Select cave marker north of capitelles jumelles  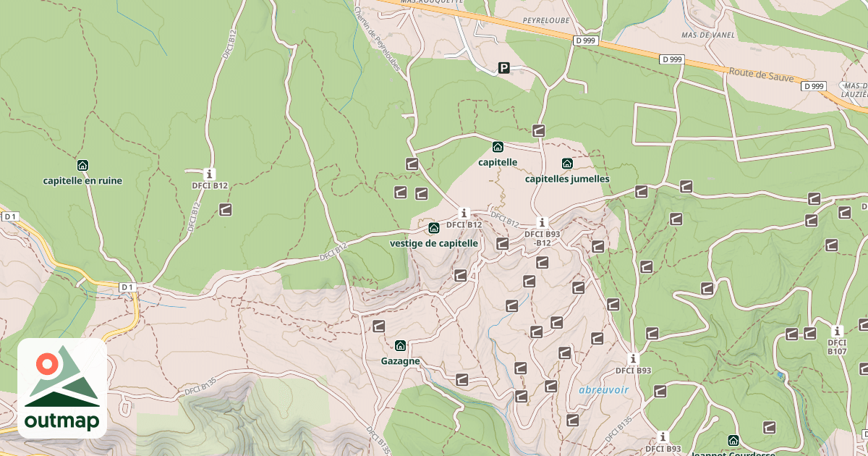(x=538, y=130)
